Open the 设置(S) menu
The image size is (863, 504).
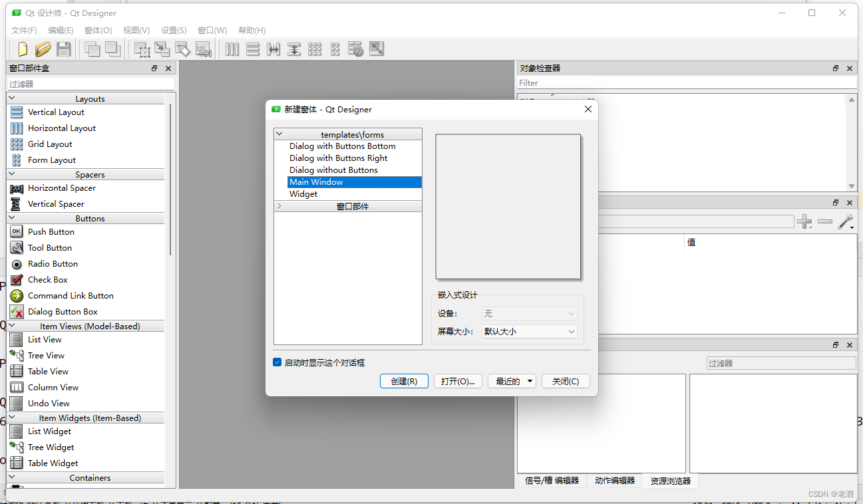[174, 31]
